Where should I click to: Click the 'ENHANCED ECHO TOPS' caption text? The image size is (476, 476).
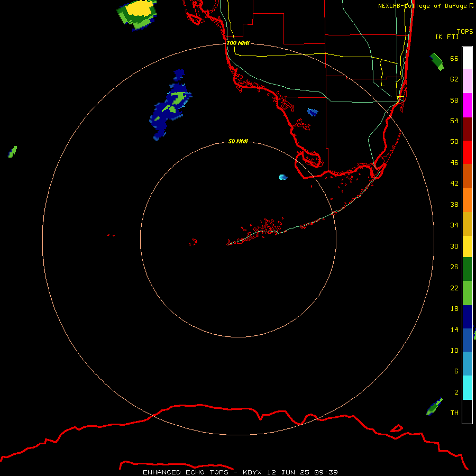coord(186,472)
